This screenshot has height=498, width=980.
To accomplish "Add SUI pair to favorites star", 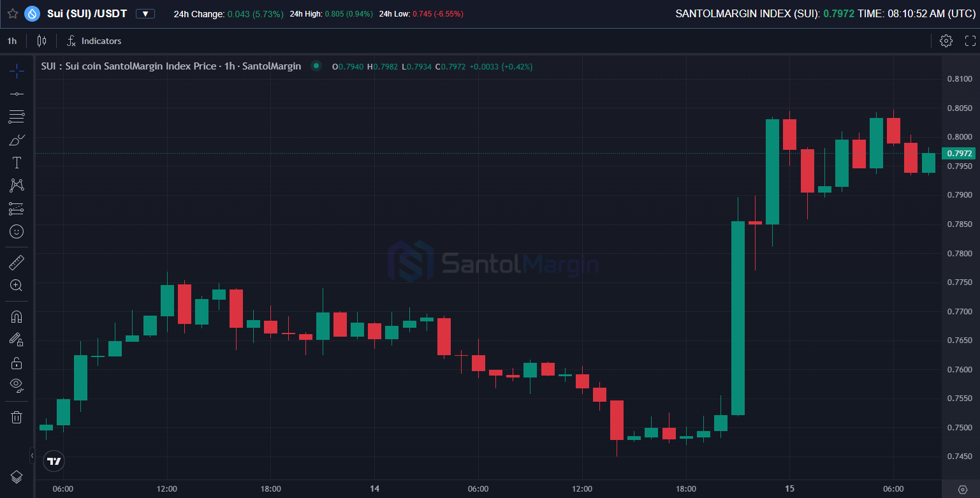I will (x=12, y=13).
